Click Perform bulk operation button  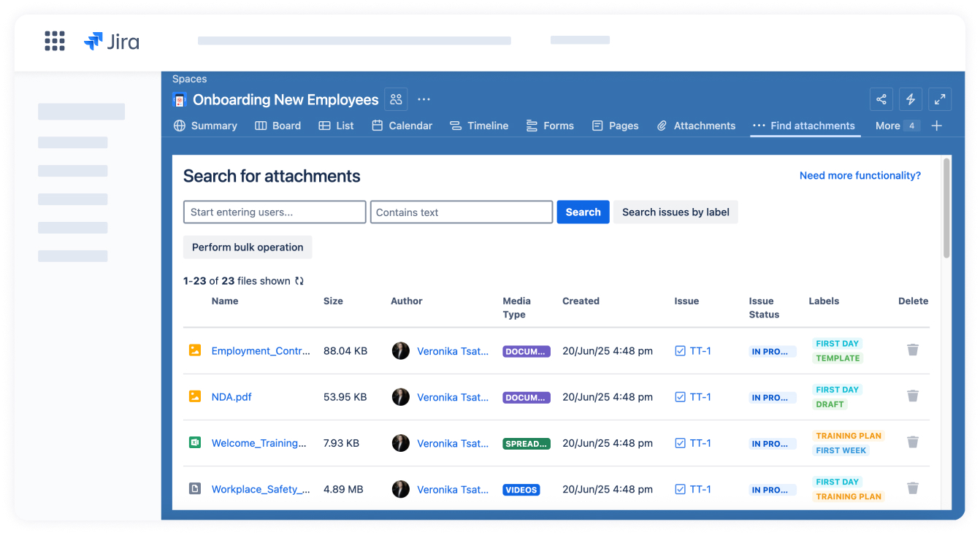[x=248, y=247]
